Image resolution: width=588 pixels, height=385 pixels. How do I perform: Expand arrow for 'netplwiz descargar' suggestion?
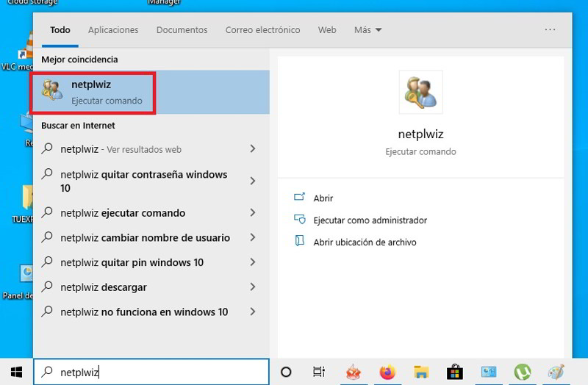pos(252,287)
